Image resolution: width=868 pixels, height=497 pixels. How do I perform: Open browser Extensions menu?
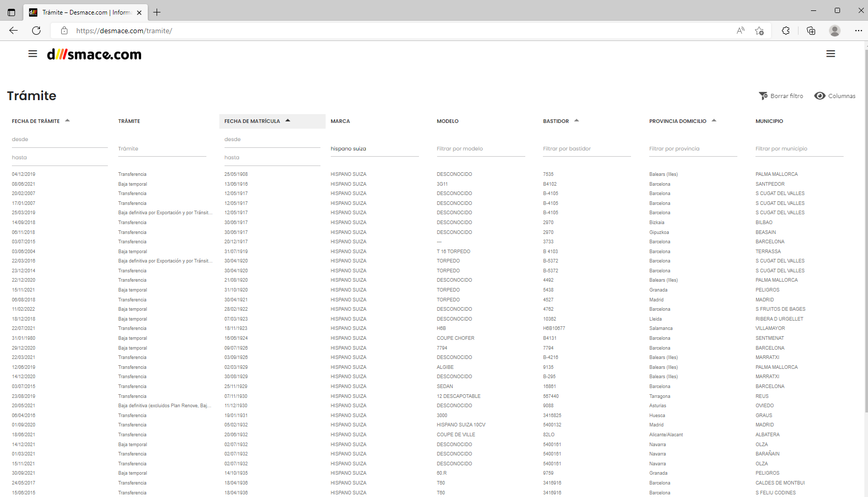coord(786,31)
